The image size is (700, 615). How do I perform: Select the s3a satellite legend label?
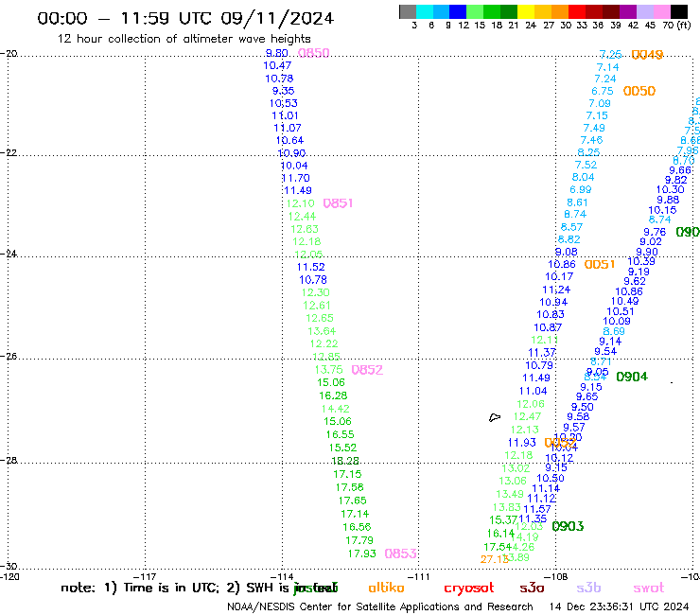coord(532,588)
